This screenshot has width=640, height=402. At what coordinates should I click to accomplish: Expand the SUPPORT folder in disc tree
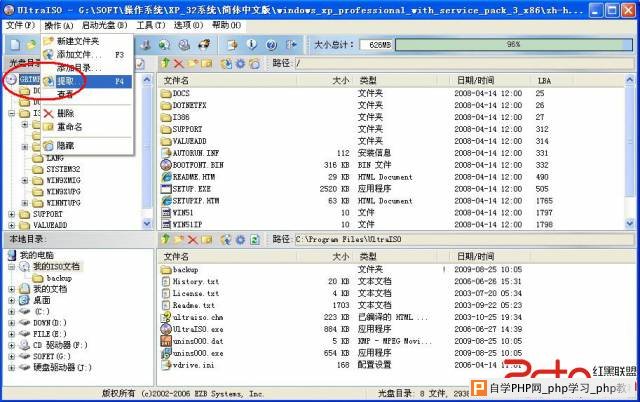coord(12,214)
